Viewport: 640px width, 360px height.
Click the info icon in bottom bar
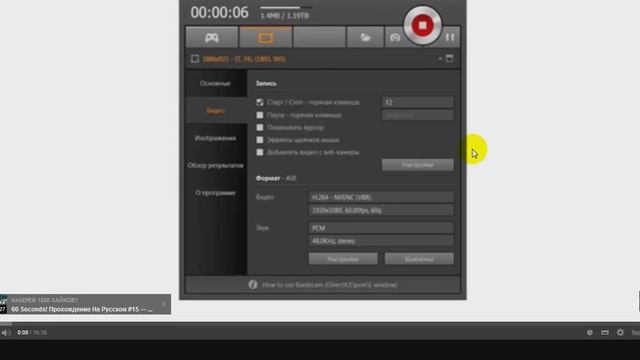253,284
